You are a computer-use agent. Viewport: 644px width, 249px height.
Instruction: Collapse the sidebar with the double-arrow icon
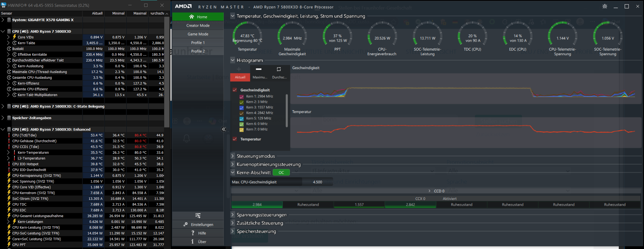tap(224, 129)
